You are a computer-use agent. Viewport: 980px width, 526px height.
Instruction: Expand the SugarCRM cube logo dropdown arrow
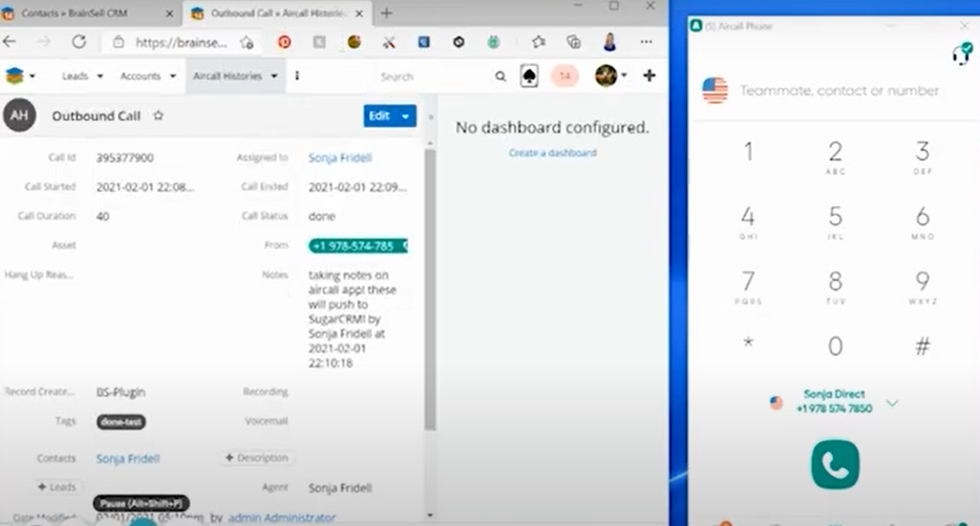coord(32,76)
